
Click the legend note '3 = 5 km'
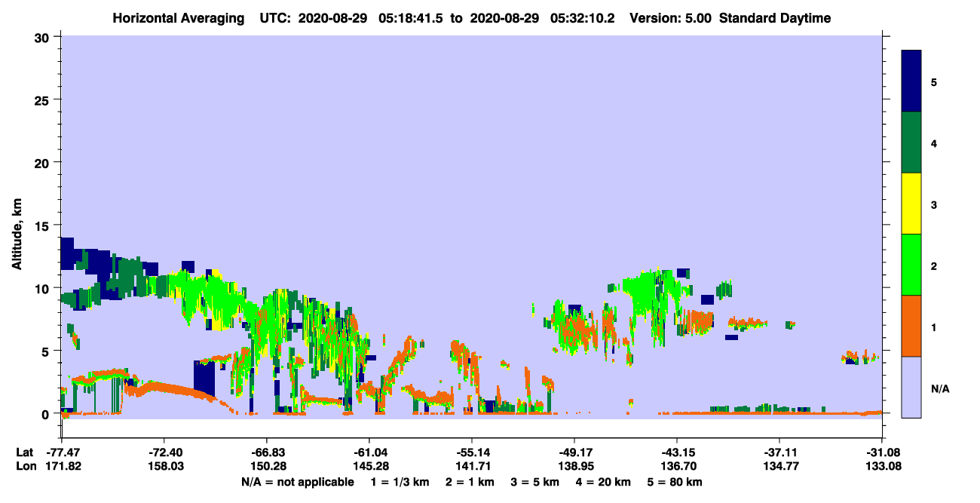(535, 482)
